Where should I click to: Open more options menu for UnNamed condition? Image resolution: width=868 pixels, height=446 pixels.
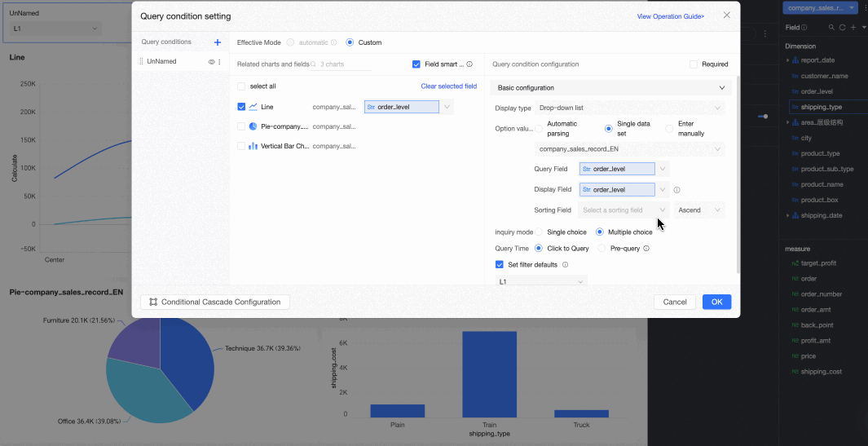[219, 62]
